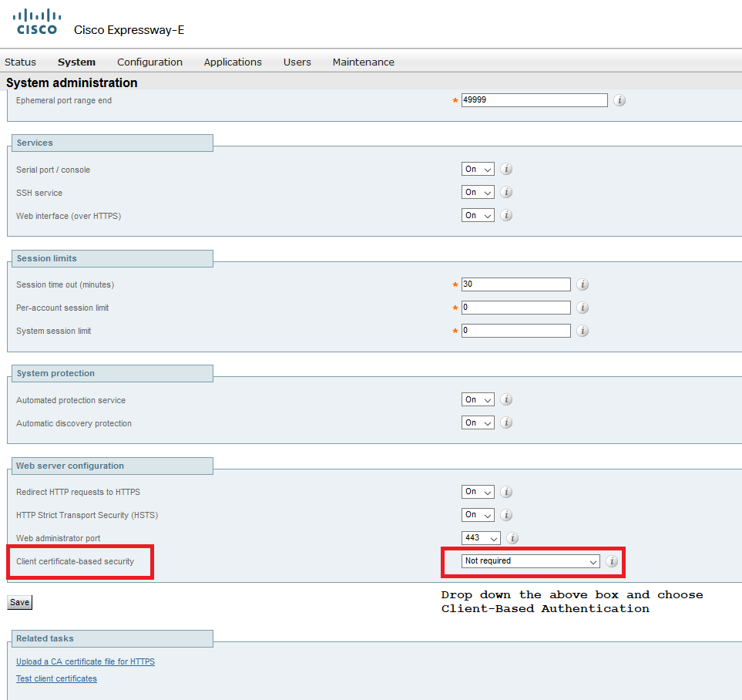The height and width of the screenshot is (700, 742).
Task: Change Automated protection service setting
Action: click(478, 400)
